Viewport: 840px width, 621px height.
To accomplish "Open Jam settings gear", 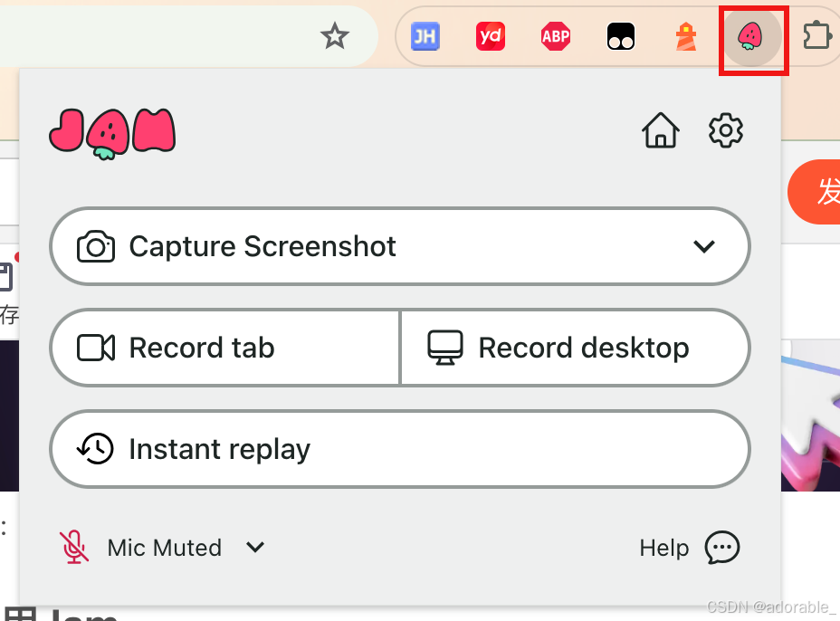I will point(726,130).
